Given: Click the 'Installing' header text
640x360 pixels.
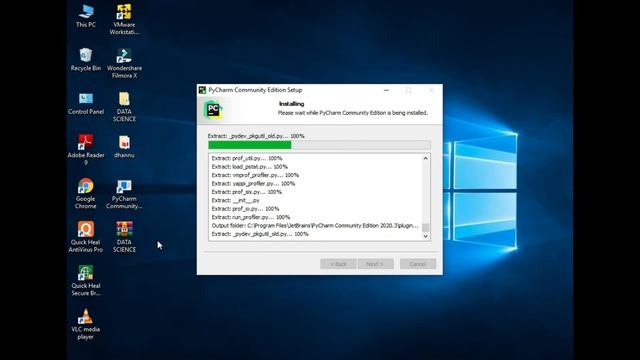Looking at the screenshot, I should [x=291, y=104].
